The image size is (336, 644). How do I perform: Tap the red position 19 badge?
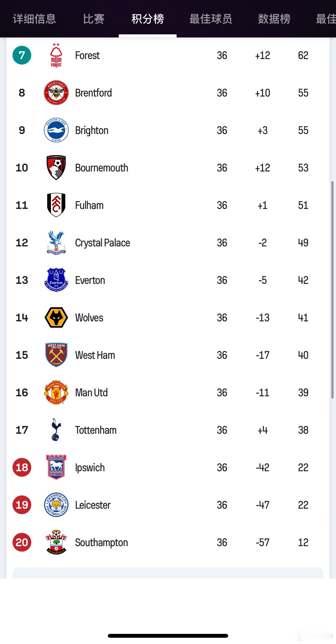click(22, 505)
